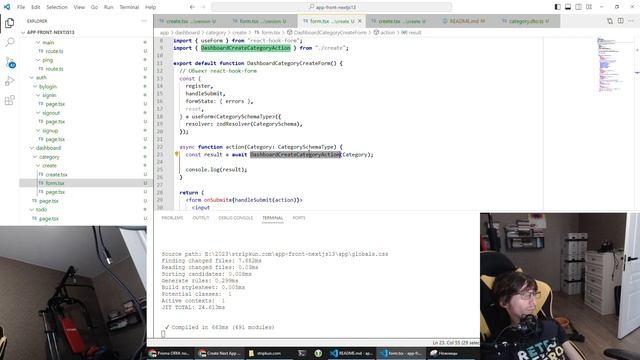Switch to PROBLEMS panel tab

pyautogui.click(x=172, y=218)
